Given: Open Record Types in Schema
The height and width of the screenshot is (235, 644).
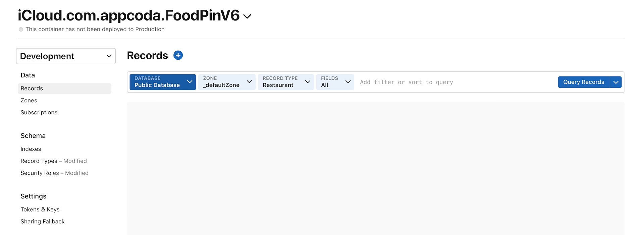Looking at the screenshot, I should pyautogui.click(x=39, y=161).
